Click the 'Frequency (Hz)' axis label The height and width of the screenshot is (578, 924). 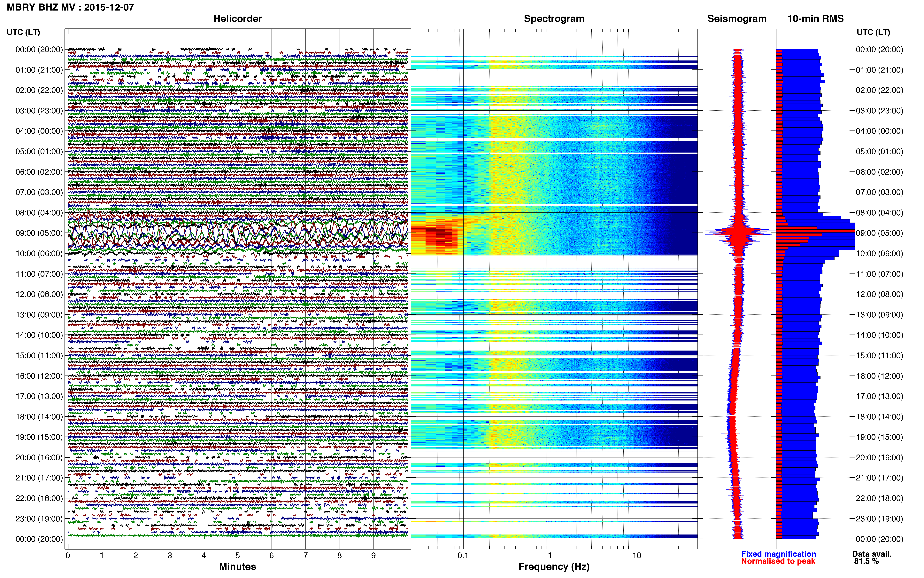(x=554, y=566)
